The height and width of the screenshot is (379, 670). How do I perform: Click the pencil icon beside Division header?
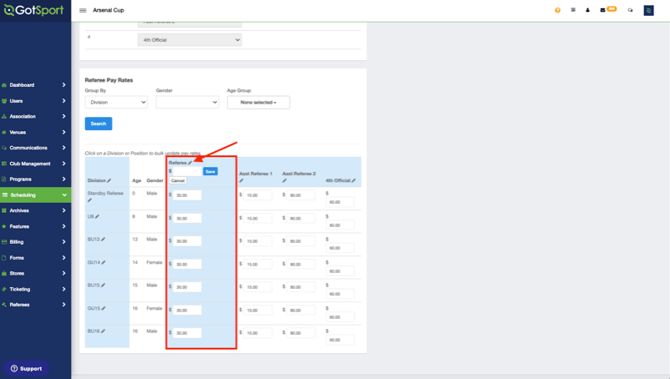109,180
